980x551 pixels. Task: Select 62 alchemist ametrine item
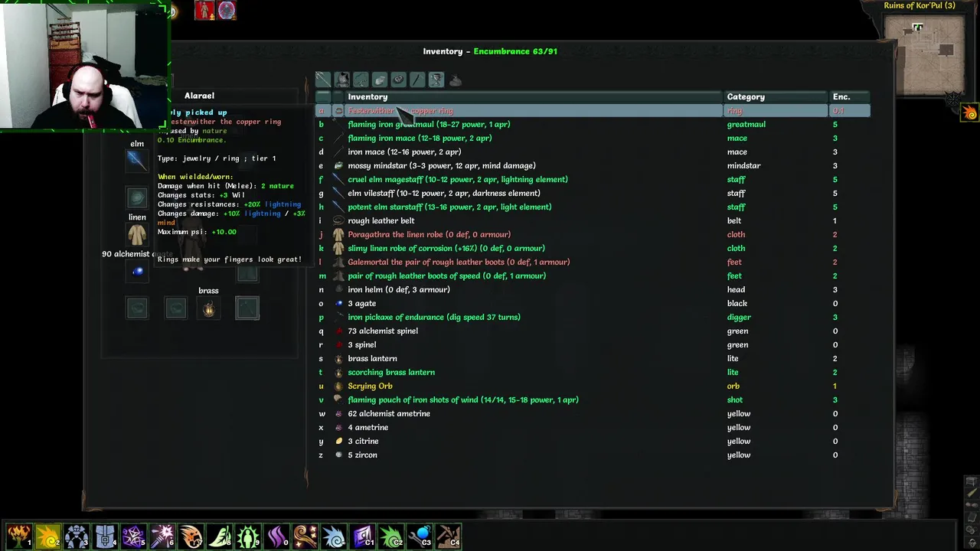coord(593,413)
